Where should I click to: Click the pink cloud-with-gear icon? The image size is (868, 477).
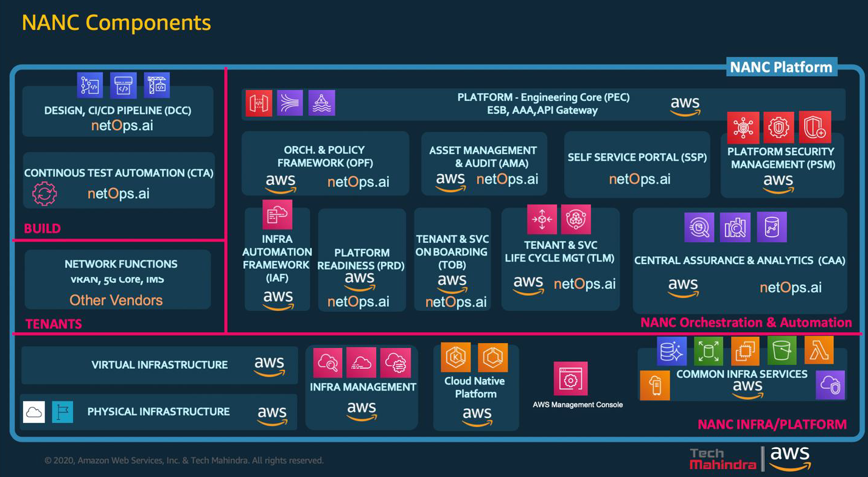[x=396, y=362]
